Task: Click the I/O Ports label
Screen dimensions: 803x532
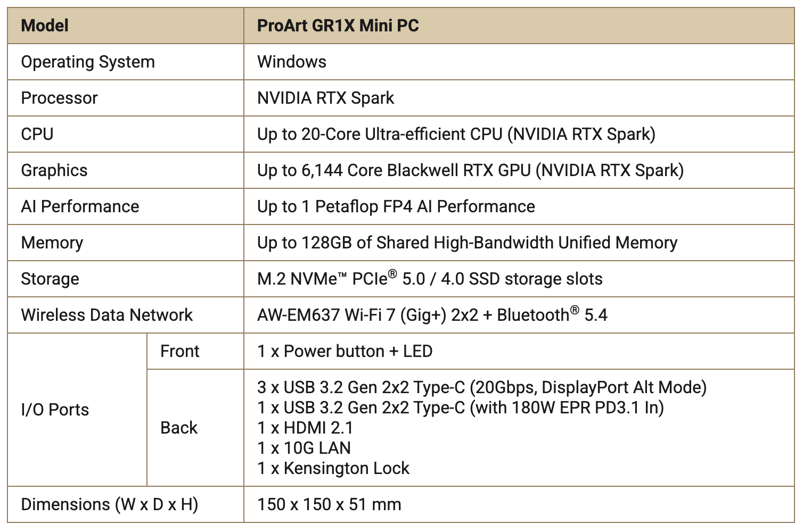Action: point(55,410)
